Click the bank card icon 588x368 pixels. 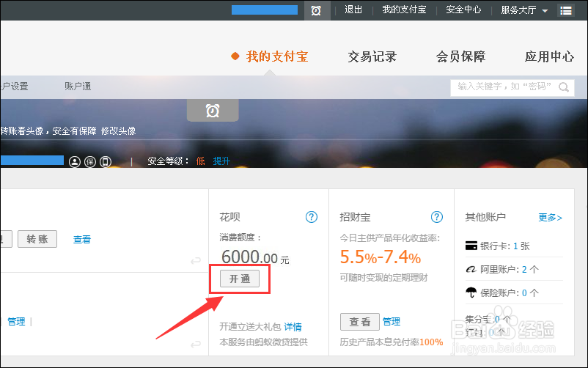(471, 246)
